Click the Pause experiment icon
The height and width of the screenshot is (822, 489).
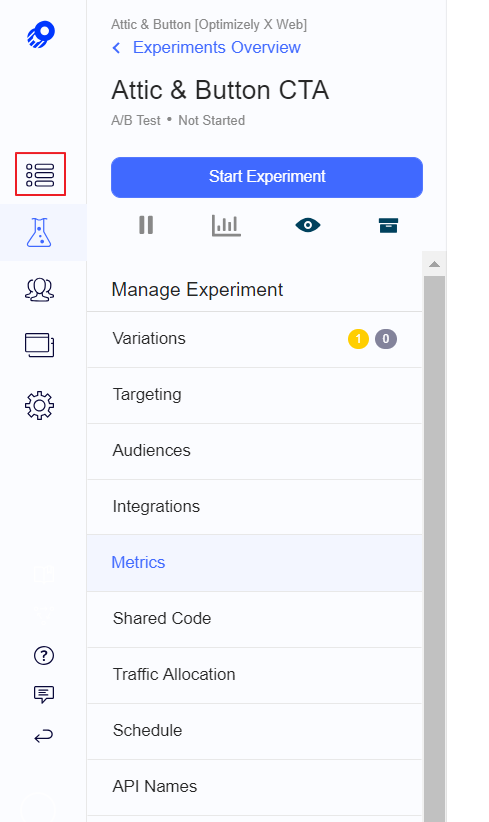(x=146, y=225)
